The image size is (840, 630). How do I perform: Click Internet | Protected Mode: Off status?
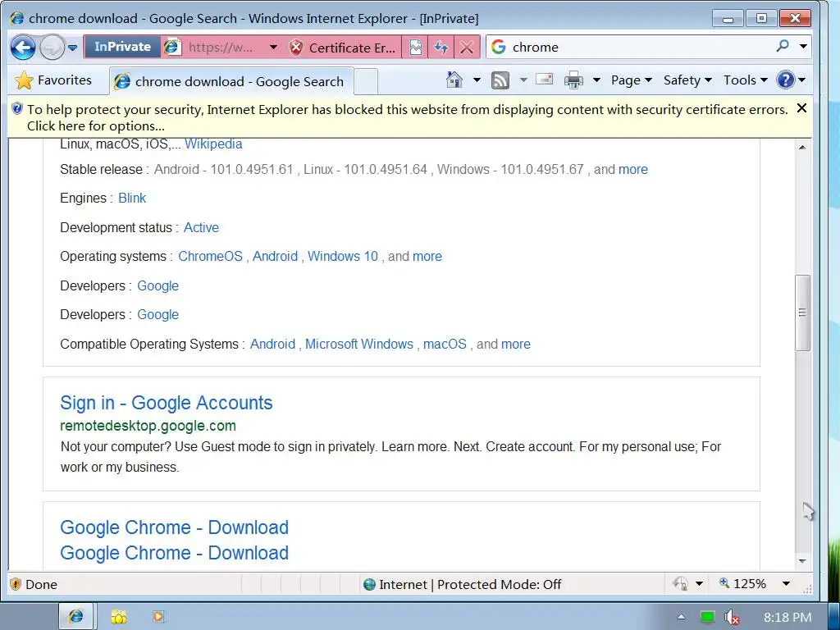pyautogui.click(x=462, y=584)
